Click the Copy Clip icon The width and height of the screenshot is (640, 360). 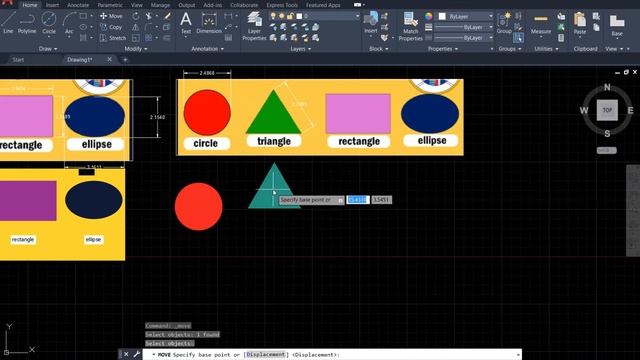click(x=596, y=28)
